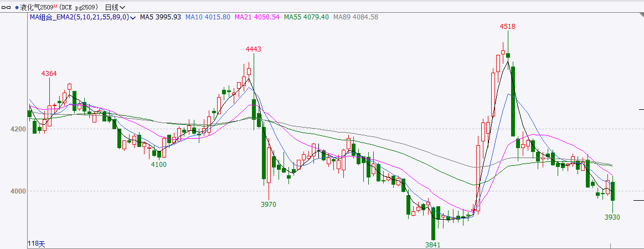Click the 4443 peak price label
The width and height of the screenshot is (644, 249).
click(x=254, y=49)
